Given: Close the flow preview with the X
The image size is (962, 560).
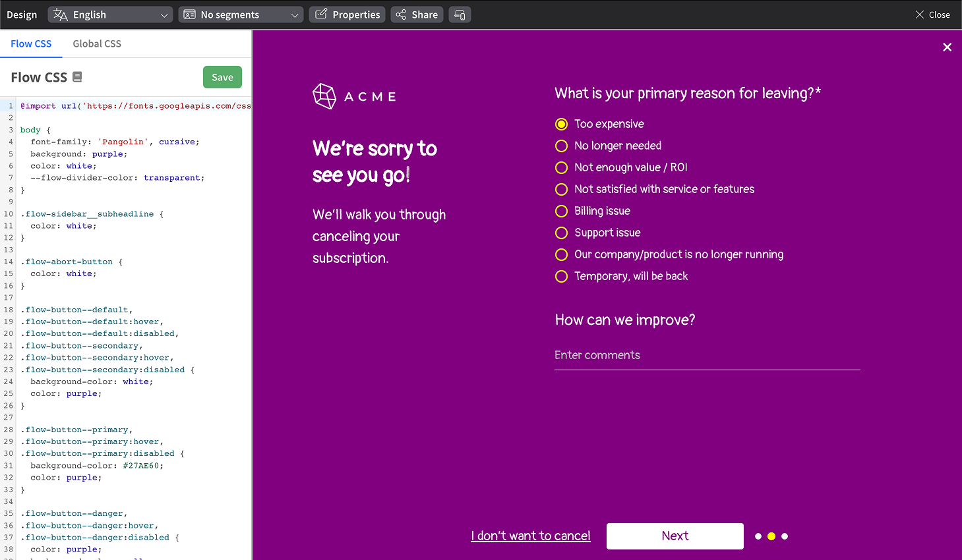Looking at the screenshot, I should [x=947, y=47].
